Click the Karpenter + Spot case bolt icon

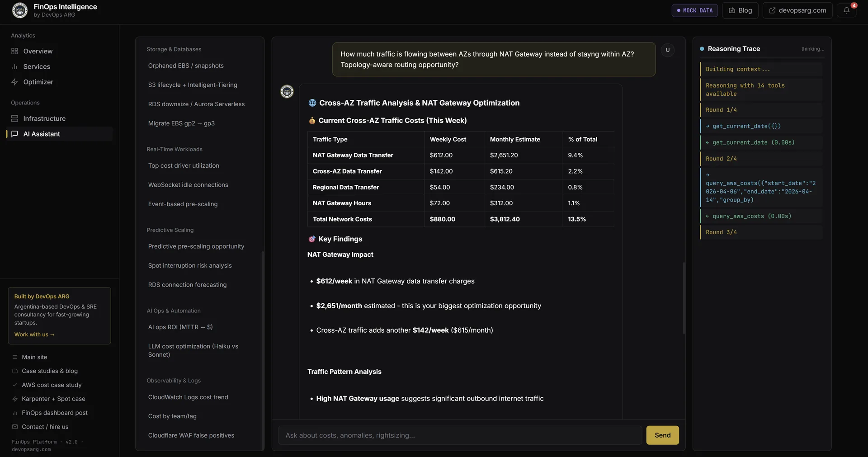coord(15,399)
